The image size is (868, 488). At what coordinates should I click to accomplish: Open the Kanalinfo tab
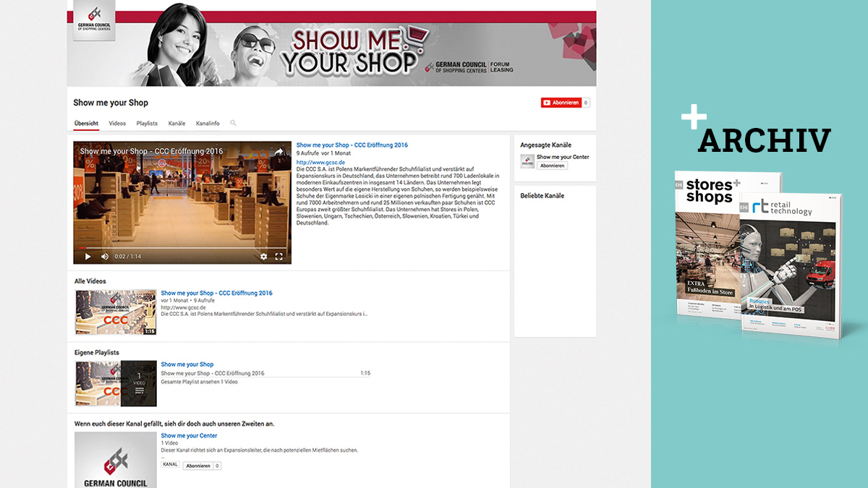(x=208, y=123)
